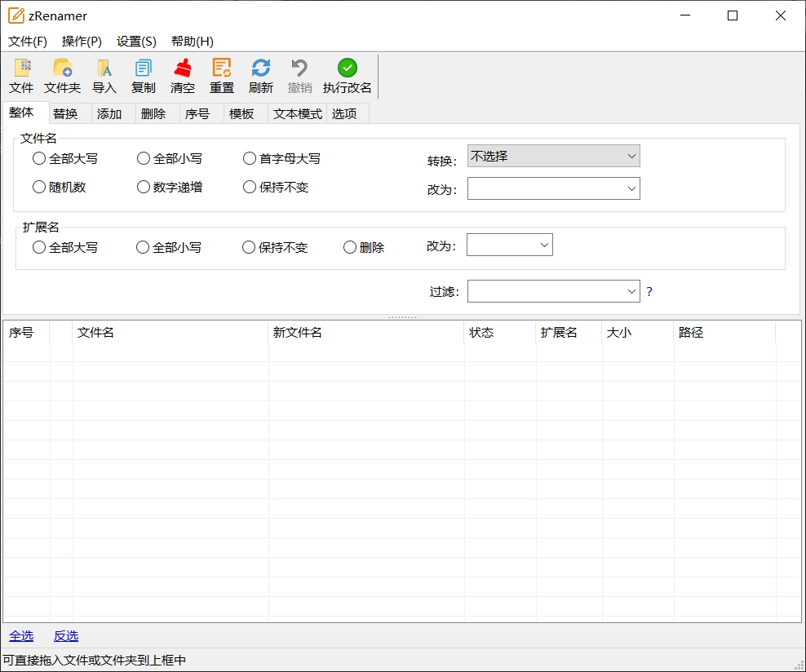The height and width of the screenshot is (672, 806).
Task: Open the 设置(S) menu
Action: 135,41
